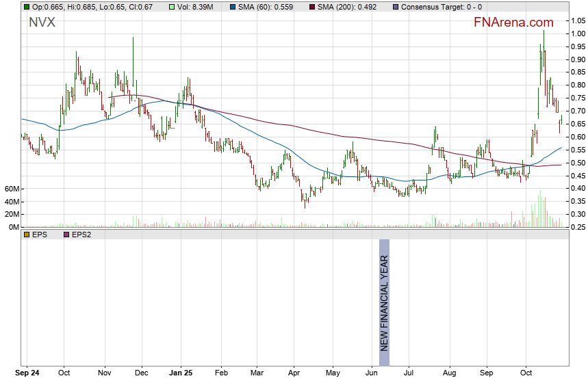Image resolution: width=588 pixels, height=387 pixels.
Task: Open the FNArena.com watermark link
Action: pos(514,23)
